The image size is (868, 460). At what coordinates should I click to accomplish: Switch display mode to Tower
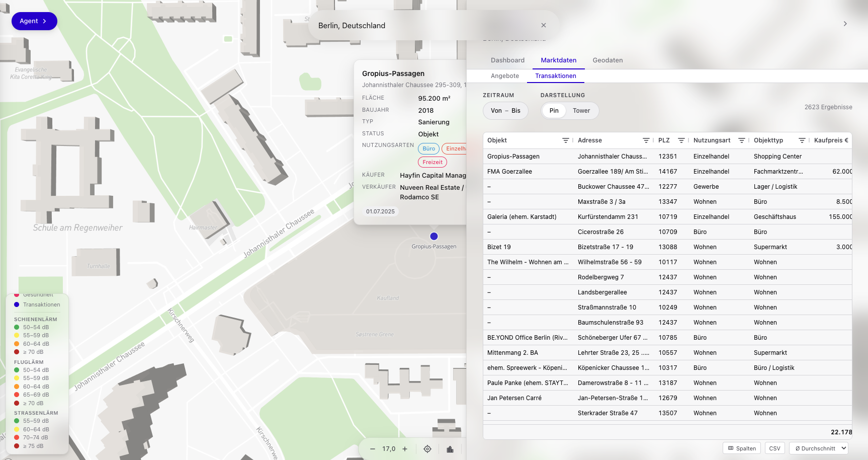click(581, 111)
